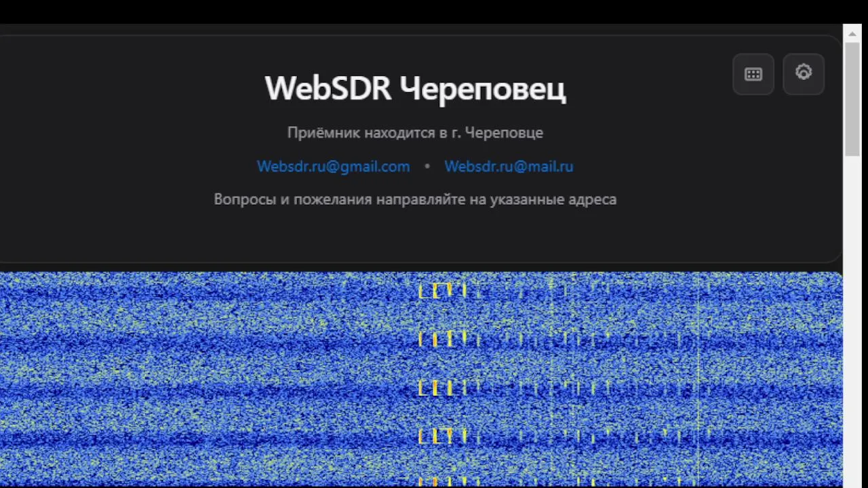Open the settings gear icon
The height and width of the screenshot is (488, 868).
[804, 73]
